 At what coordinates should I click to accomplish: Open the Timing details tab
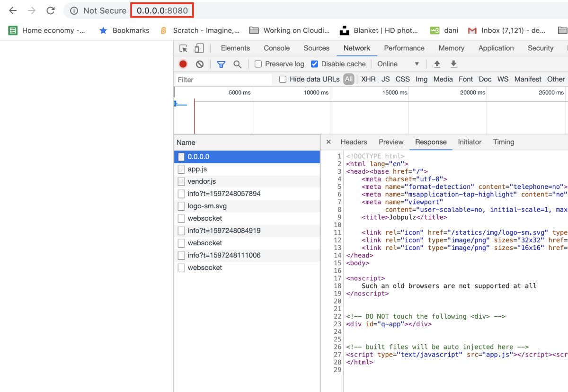tap(504, 142)
